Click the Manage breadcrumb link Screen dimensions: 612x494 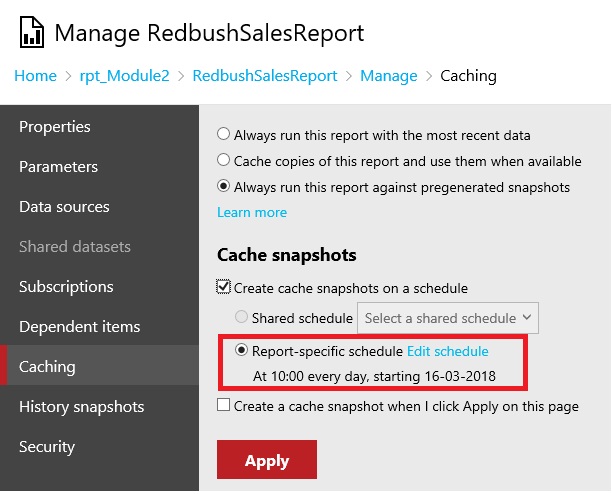click(x=388, y=76)
